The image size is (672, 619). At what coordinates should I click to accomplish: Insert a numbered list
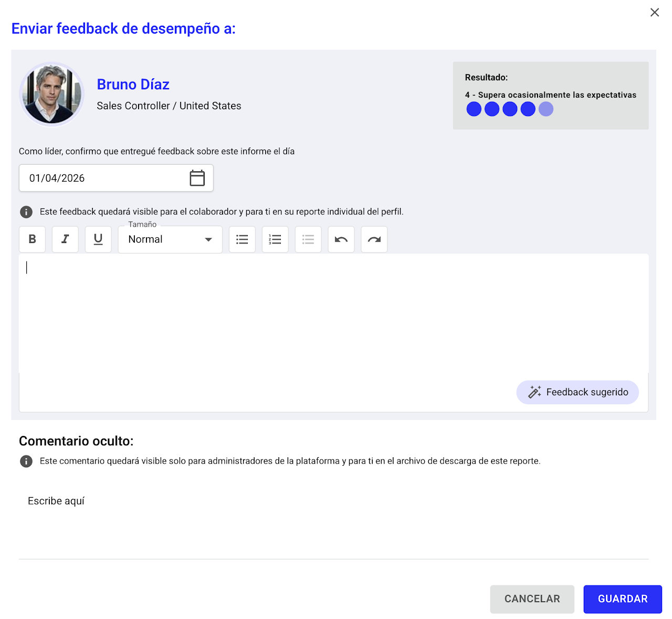(x=275, y=239)
